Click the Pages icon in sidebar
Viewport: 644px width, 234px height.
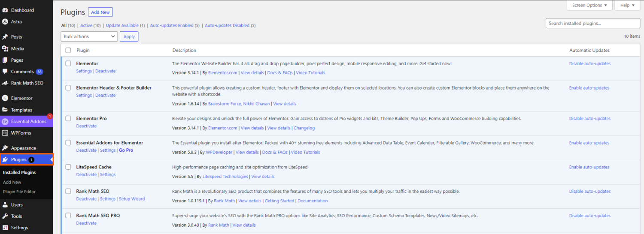(x=5, y=60)
